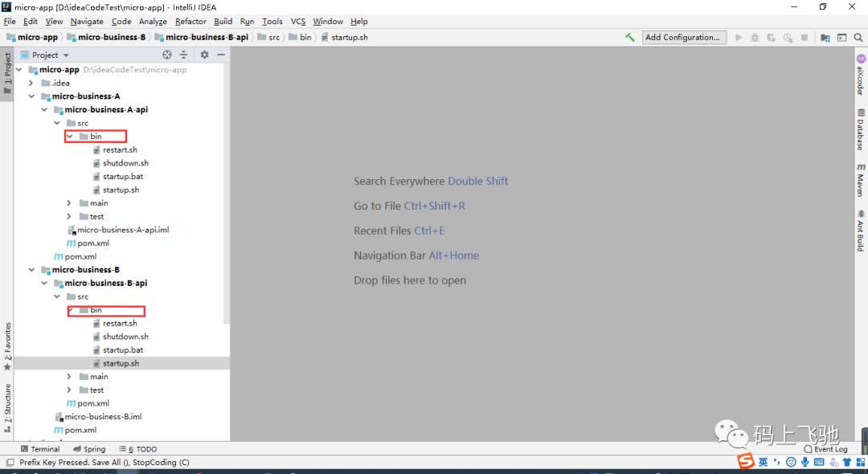
Task: Open the Refactor menu
Action: pyautogui.click(x=190, y=22)
